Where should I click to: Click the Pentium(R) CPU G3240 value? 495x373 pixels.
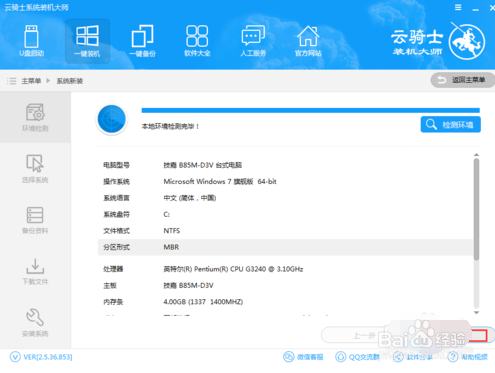click(x=233, y=269)
